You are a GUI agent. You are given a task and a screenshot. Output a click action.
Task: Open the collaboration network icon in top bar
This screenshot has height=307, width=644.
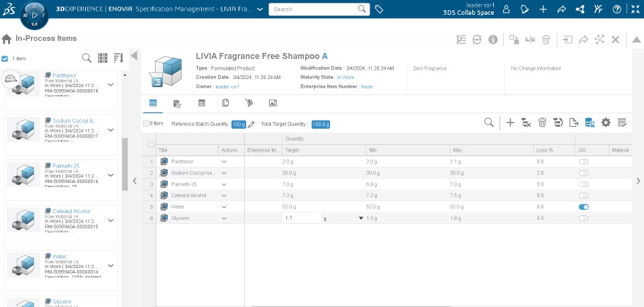point(580,9)
